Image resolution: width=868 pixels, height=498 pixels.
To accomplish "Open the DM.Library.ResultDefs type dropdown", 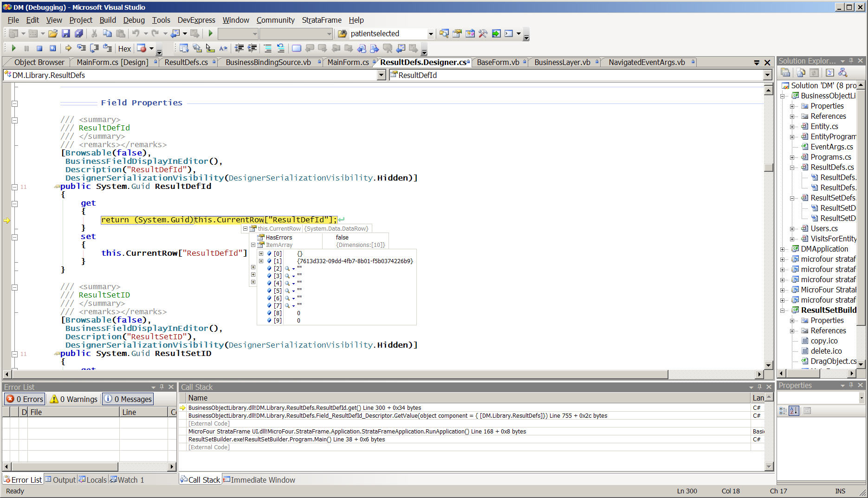I will point(381,75).
